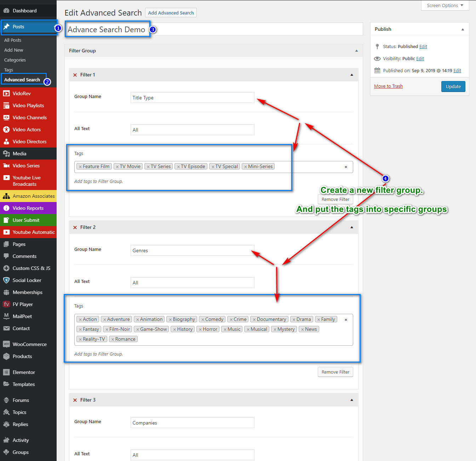The height and width of the screenshot is (461, 476).
Task: Open the Categories submenu item
Action: 15,60
